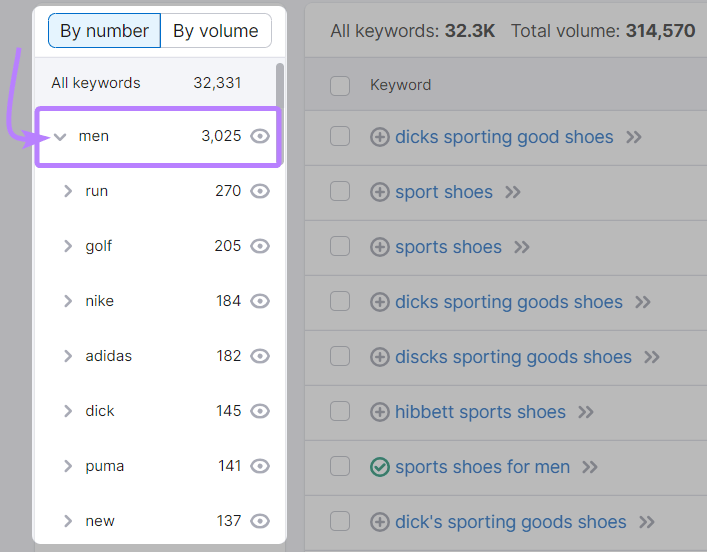Select the "By number" tab
The width and height of the screenshot is (707, 552).
pyautogui.click(x=104, y=31)
